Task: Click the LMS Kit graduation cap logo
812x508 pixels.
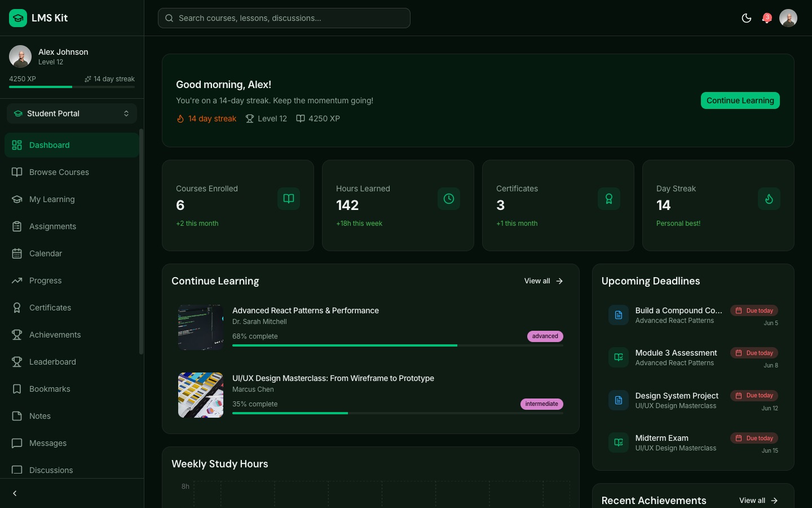Action: click(x=18, y=18)
